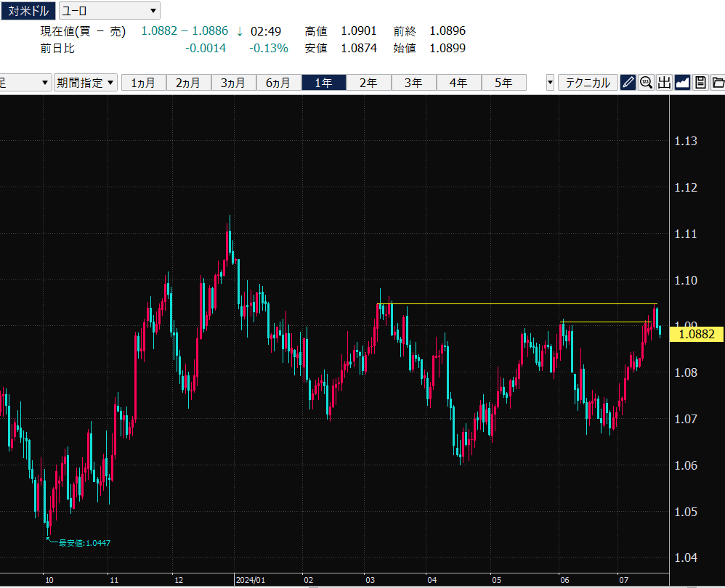Select the 1ヵ月 period
The height and width of the screenshot is (588, 725).
[x=144, y=83]
